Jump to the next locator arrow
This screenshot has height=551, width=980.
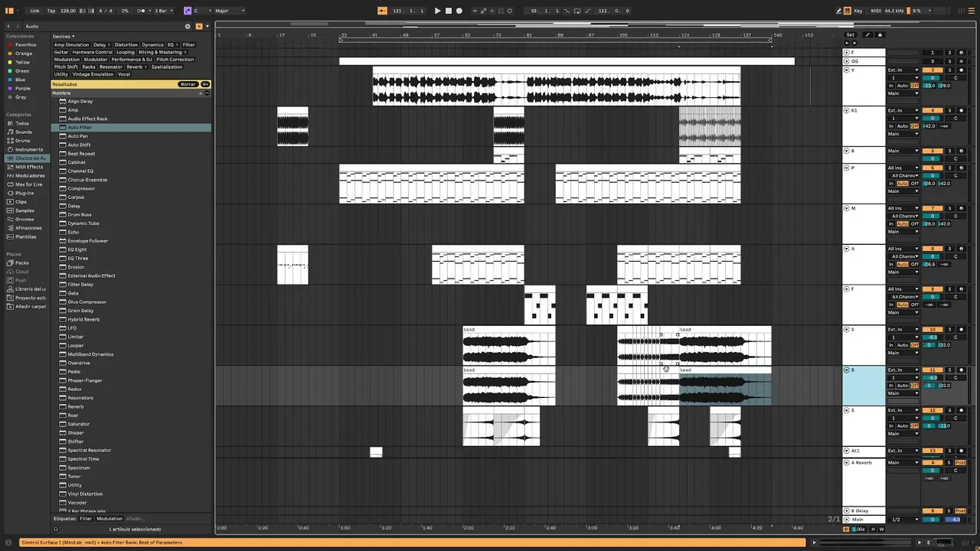[855, 43]
